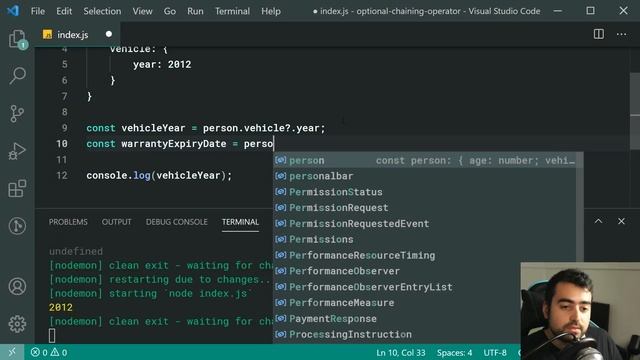Viewport: 640px width, 360px height.
Task: Choose the 'PermissionRequestedEvent' suggestion
Action: tap(424, 224)
